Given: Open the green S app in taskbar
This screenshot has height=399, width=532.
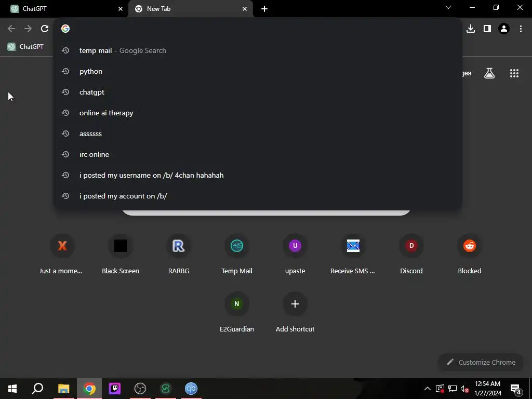Looking at the screenshot, I should 166,389.
